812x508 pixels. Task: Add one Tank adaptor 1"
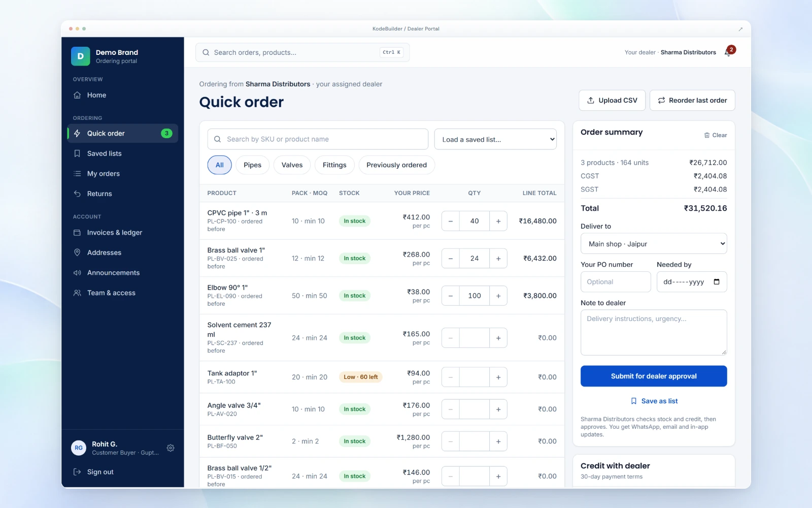pyautogui.click(x=498, y=377)
